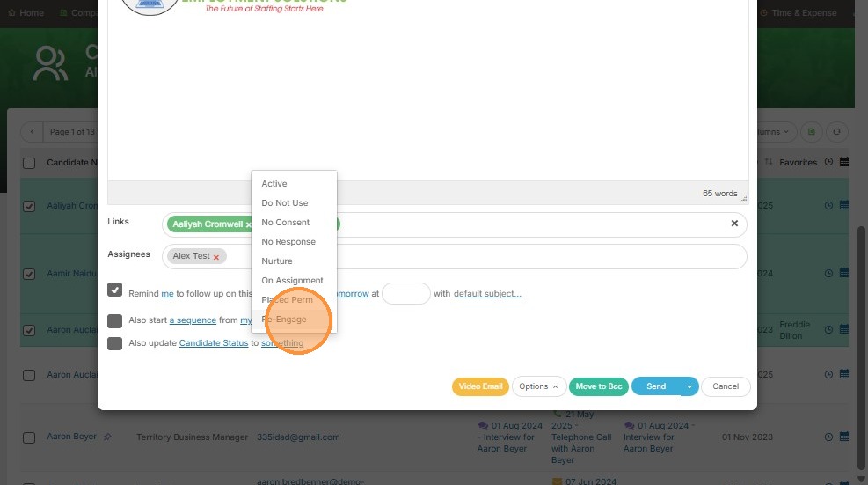This screenshot has height=485, width=868.
Task: Expand the Send button dropdown arrow
Action: click(x=689, y=386)
